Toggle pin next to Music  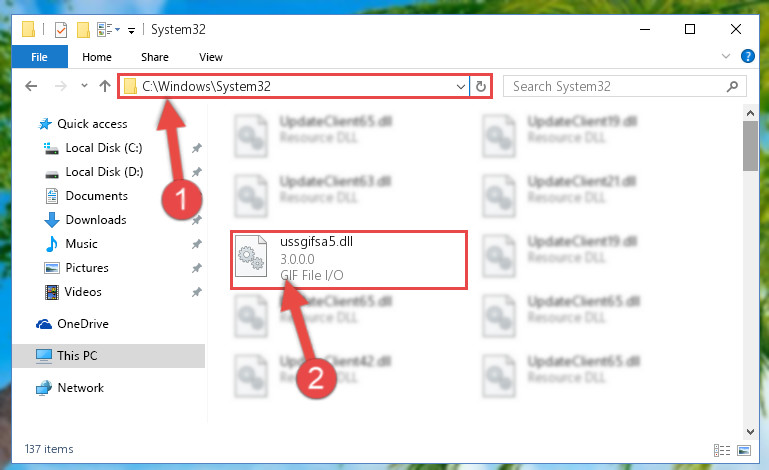[x=197, y=244]
